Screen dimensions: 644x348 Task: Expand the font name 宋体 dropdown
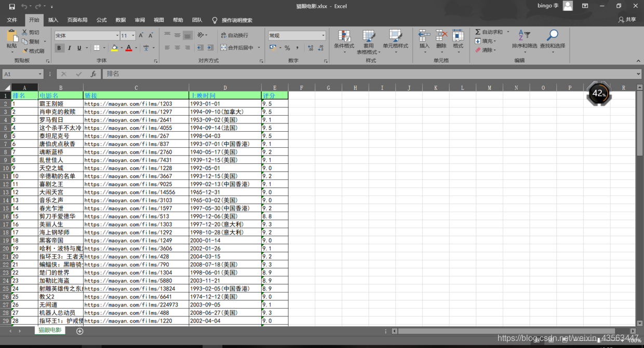coord(117,35)
